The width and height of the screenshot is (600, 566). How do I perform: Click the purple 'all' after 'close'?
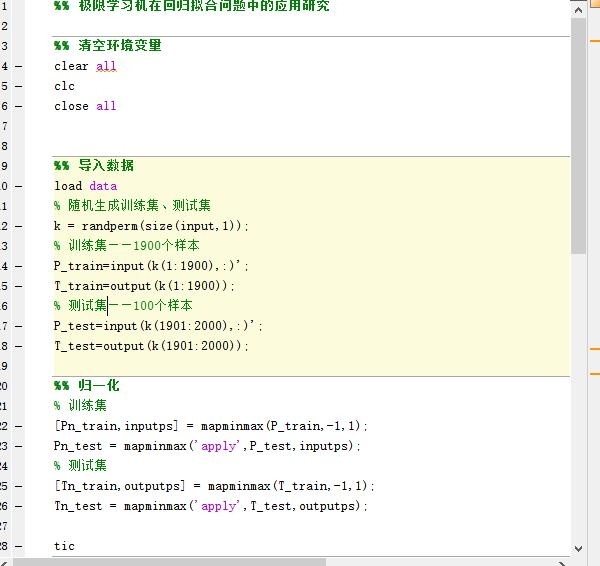click(106, 106)
